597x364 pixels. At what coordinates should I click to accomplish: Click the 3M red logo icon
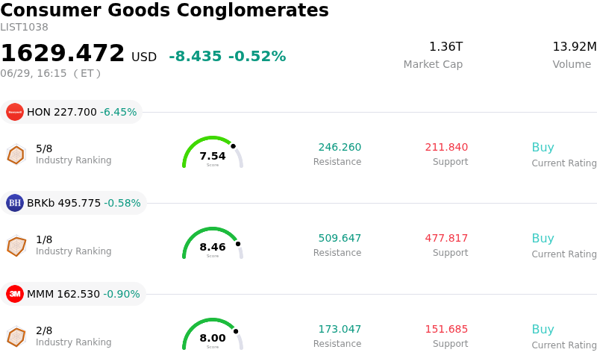tap(15, 294)
